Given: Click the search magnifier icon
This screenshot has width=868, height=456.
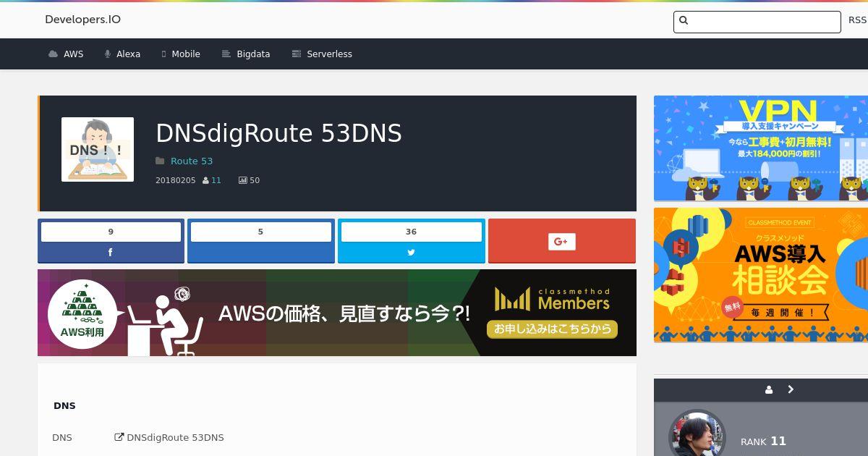Looking at the screenshot, I should point(684,21).
